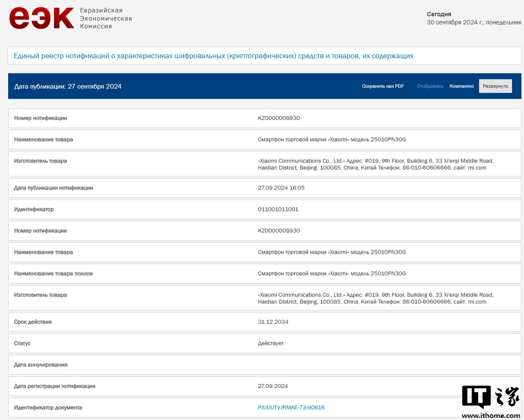This screenshot has height=420, width=524.
Task: Click today's date 30 сентября 2024
Action: click(x=474, y=22)
